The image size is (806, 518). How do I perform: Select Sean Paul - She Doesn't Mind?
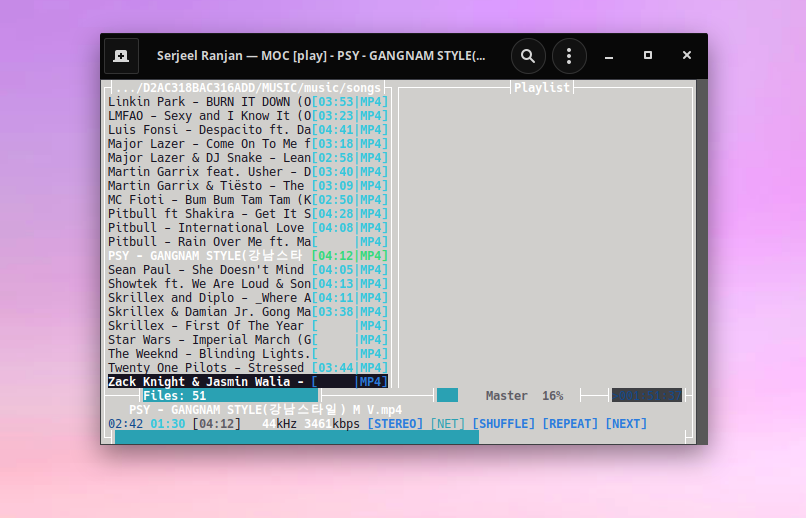(248, 270)
